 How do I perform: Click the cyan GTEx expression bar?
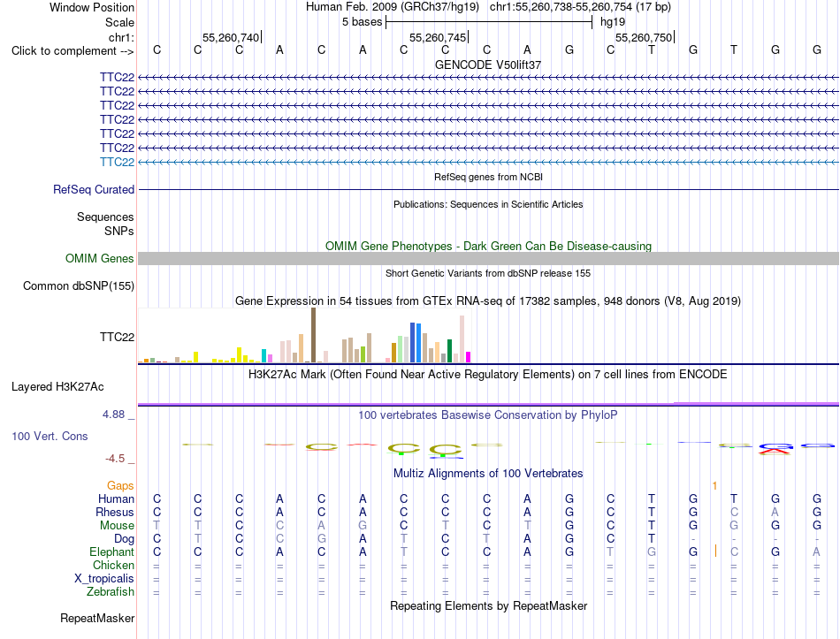pos(263,355)
